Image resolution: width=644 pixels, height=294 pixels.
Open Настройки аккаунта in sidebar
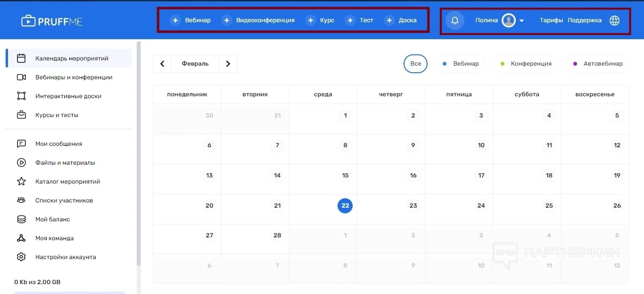pos(66,257)
